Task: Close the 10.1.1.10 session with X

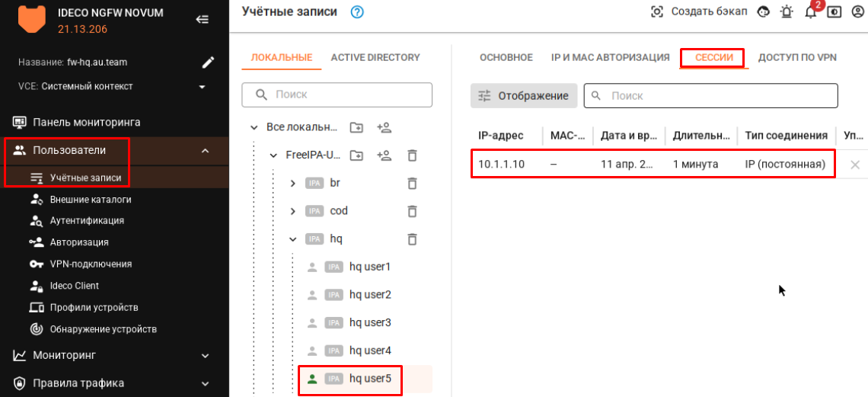Action: (854, 165)
